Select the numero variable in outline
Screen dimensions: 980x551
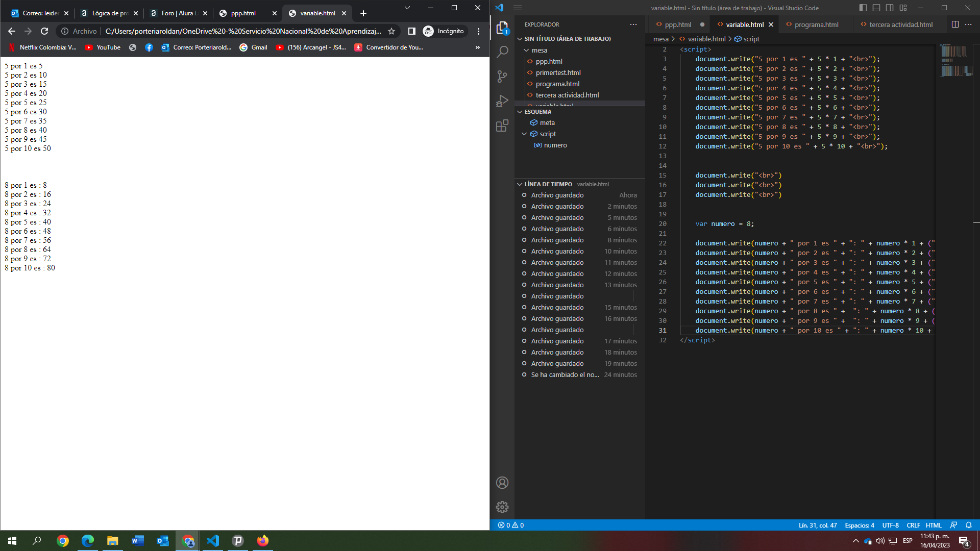point(555,145)
